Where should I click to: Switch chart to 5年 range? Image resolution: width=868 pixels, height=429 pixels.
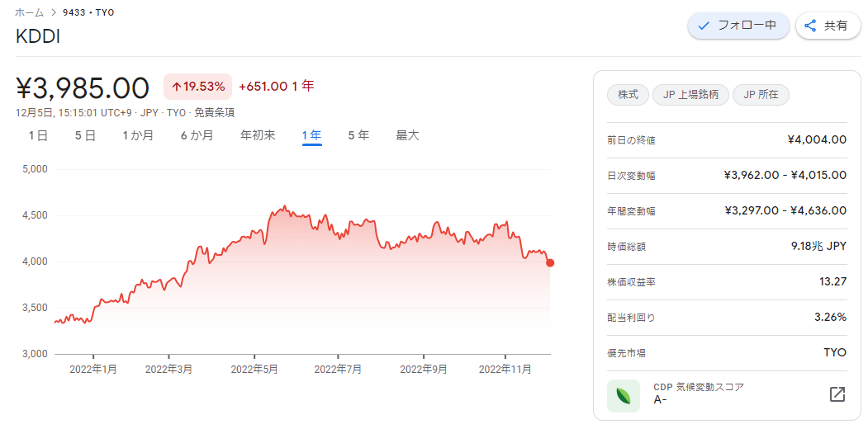[358, 135]
